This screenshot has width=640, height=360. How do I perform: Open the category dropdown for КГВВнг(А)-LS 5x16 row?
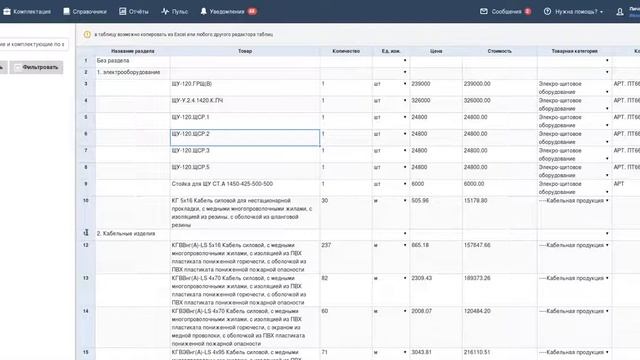click(607, 245)
